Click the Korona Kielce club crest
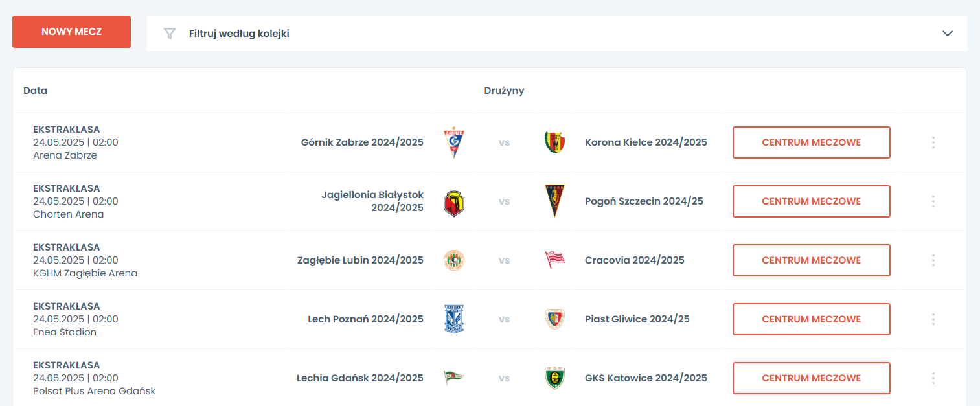 [x=554, y=142]
